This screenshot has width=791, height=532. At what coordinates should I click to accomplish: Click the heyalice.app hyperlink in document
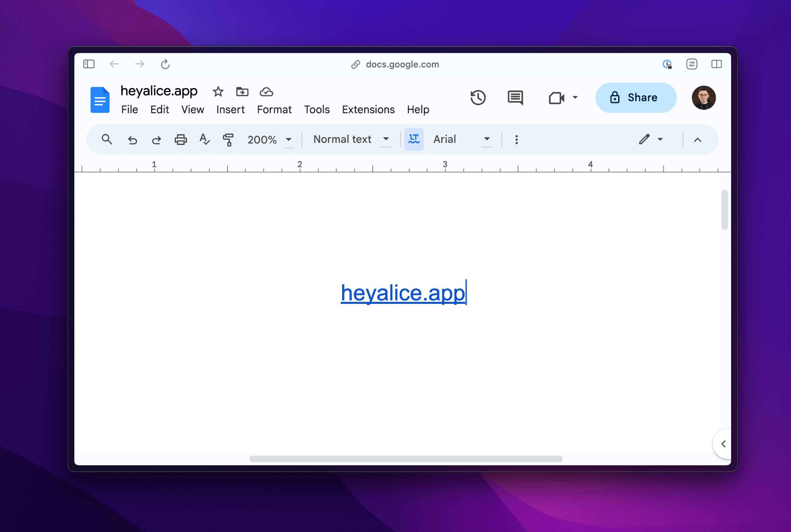coord(403,293)
